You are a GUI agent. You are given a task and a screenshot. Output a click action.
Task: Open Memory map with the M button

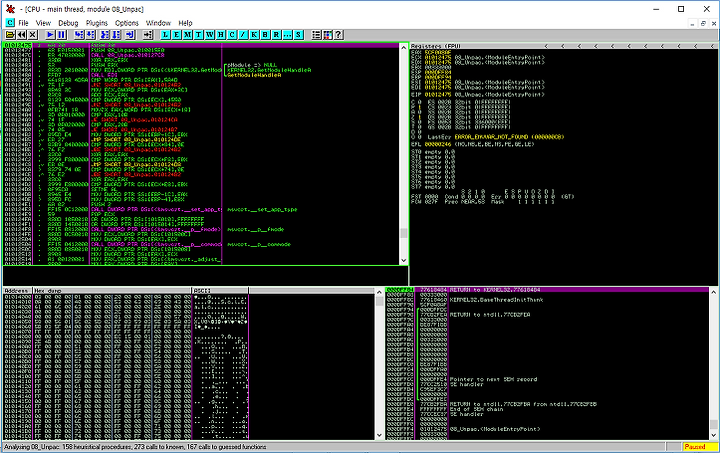click(187, 35)
